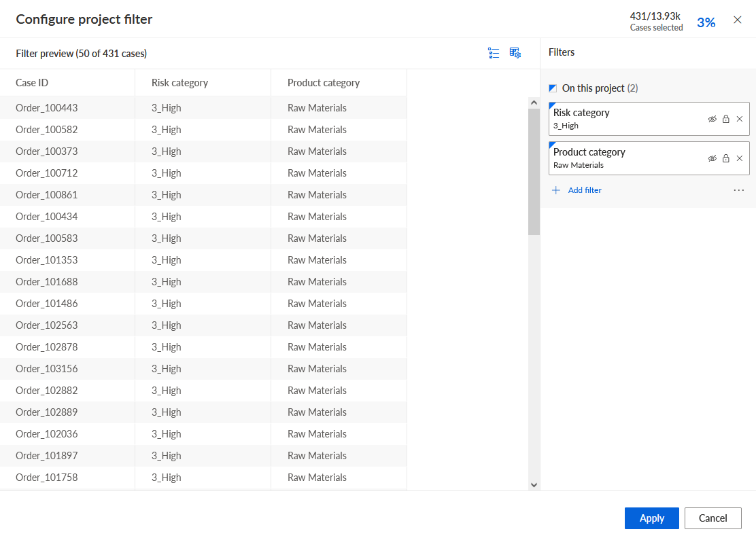Viewport: 756px width, 538px height.
Task: Click the Filter preview (50 of 431 cases) label
Action: tap(82, 54)
